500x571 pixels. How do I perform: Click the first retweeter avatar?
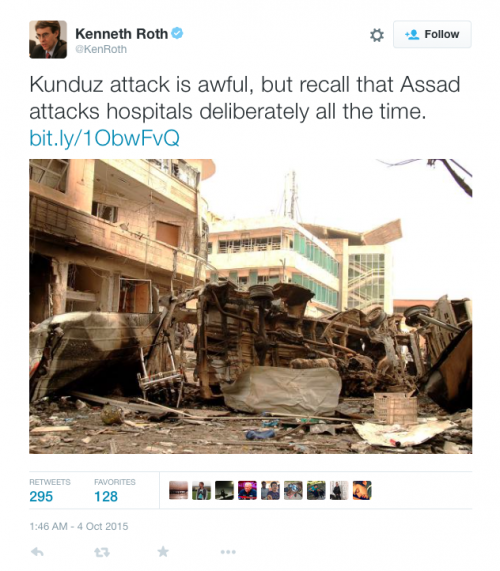pos(178,490)
